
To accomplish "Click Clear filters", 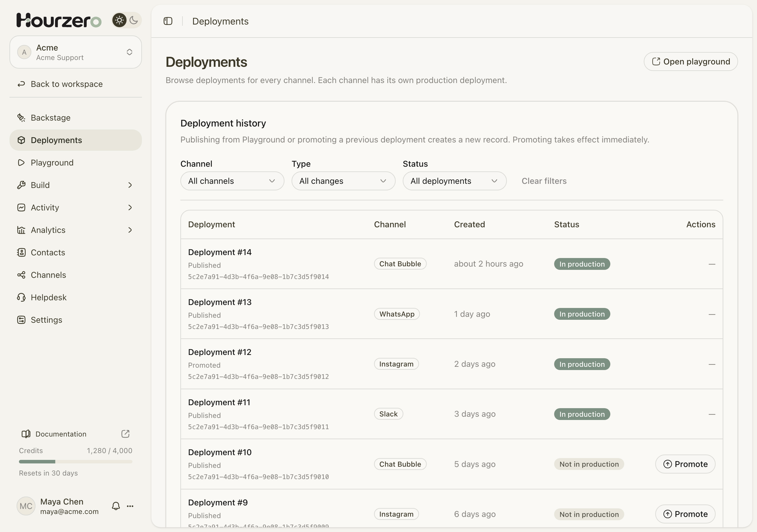I will click(x=544, y=181).
